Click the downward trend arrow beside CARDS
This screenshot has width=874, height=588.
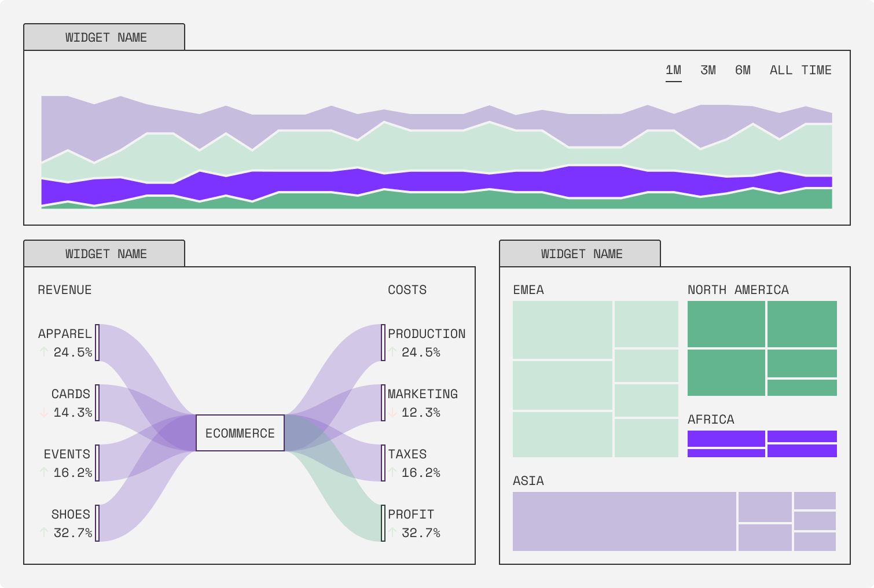[43, 411]
